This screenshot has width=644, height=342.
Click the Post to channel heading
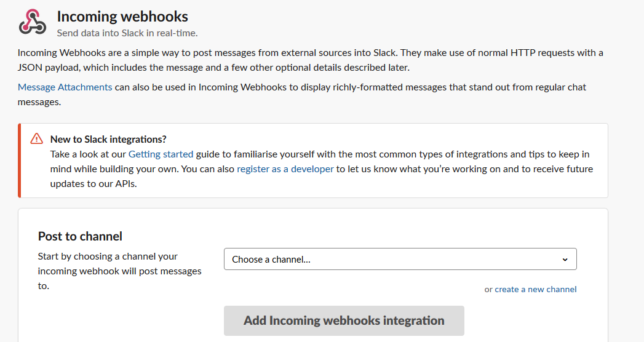pyautogui.click(x=81, y=236)
